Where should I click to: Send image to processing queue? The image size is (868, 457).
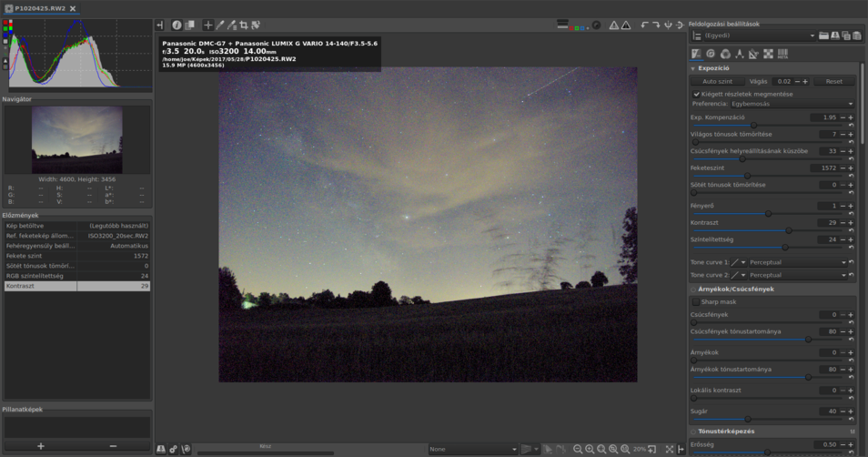click(x=173, y=449)
